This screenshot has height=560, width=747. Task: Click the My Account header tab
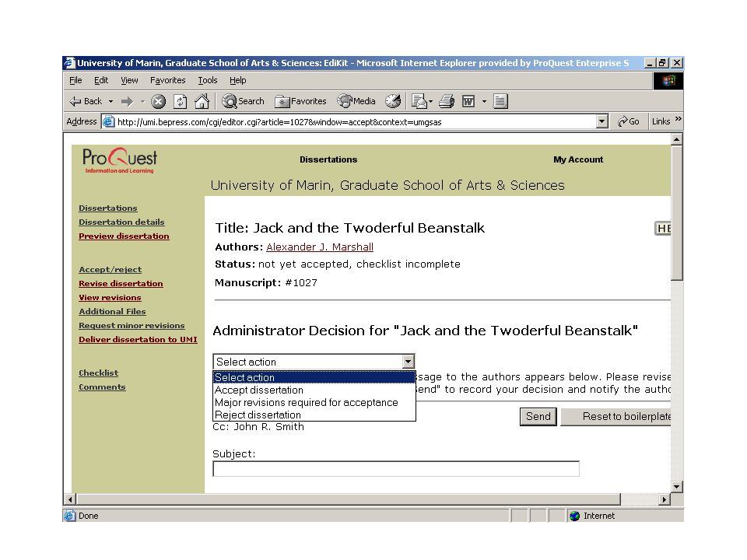tap(578, 159)
